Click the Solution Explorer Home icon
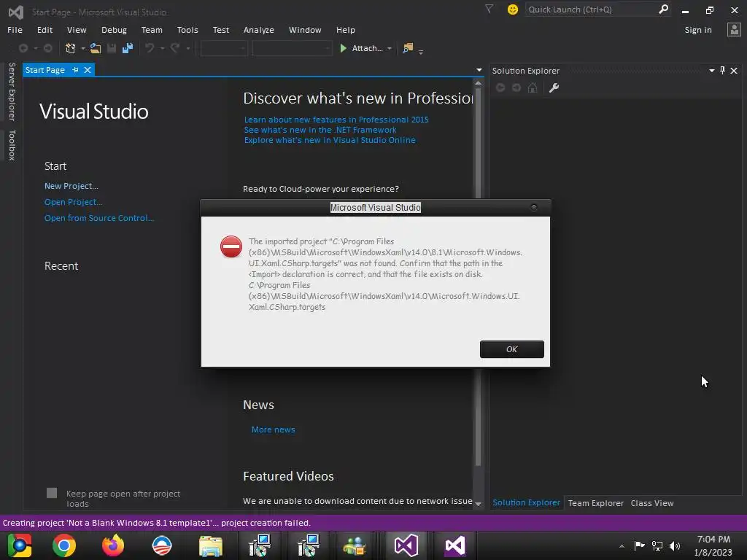The width and height of the screenshot is (747, 560). coord(533,87)
